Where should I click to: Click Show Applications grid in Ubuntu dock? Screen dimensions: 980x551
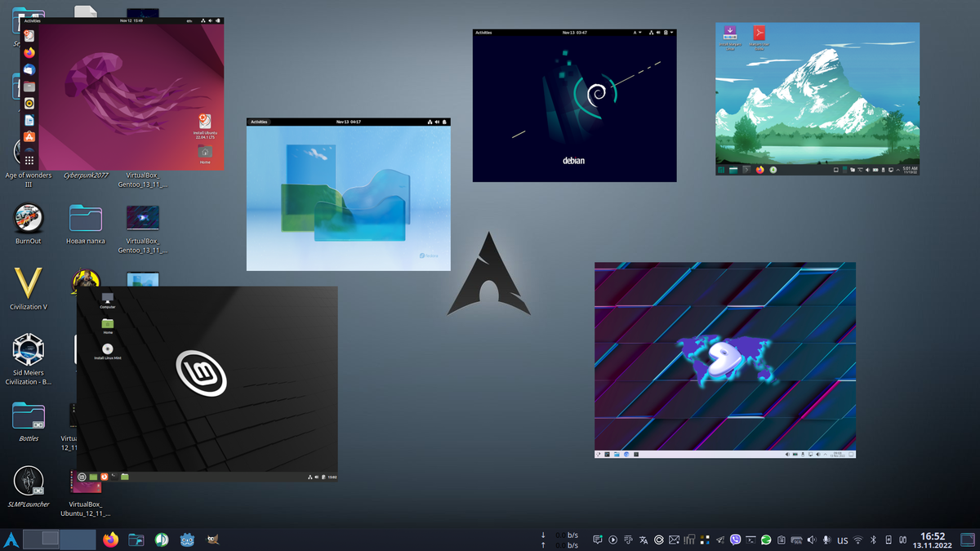[x=29, y=160]
